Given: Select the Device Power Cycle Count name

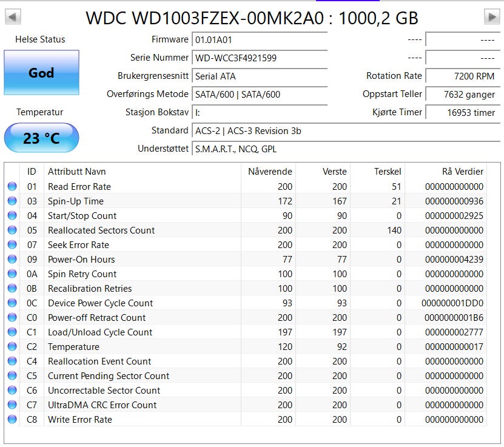Looking at the screenshot, I should point(100,303).
